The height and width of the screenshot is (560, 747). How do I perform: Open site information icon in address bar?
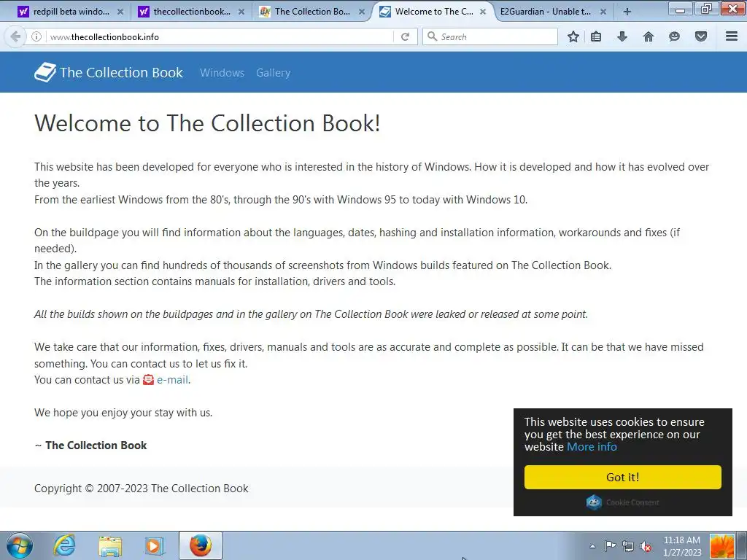point(36,36)
